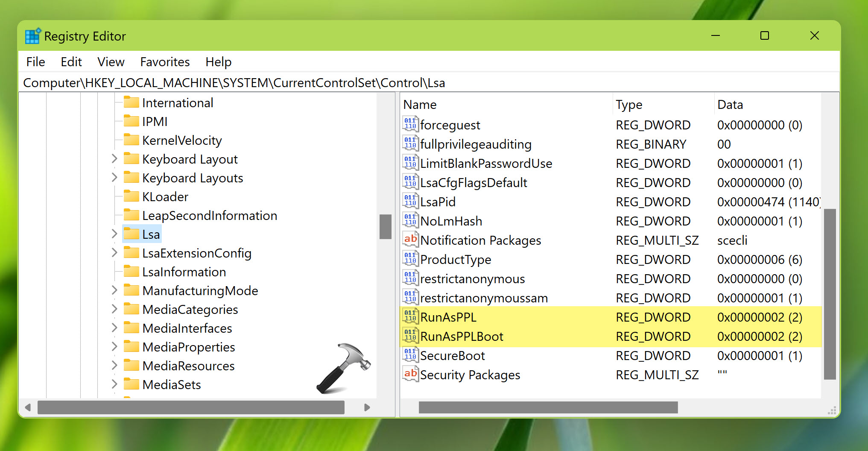Screen dimensions: 868x451
Task: Select the RunAsPPLBoot value entry
Action: tap(462, 337)
